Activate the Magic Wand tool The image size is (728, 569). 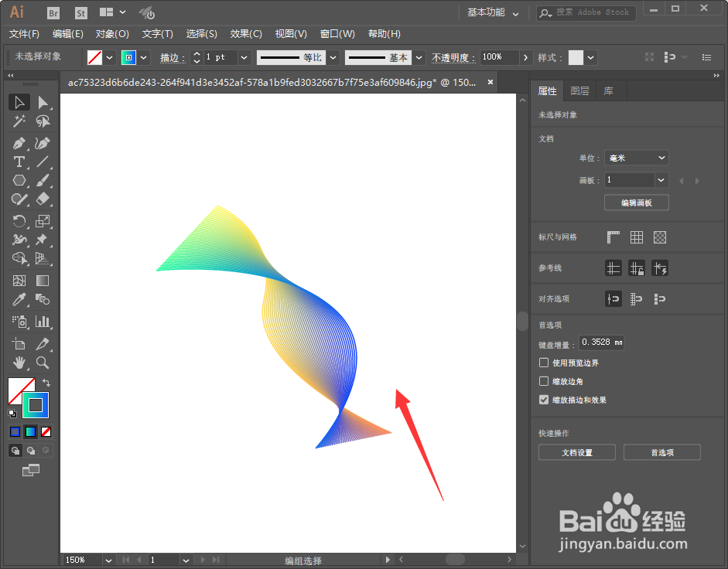19,121
